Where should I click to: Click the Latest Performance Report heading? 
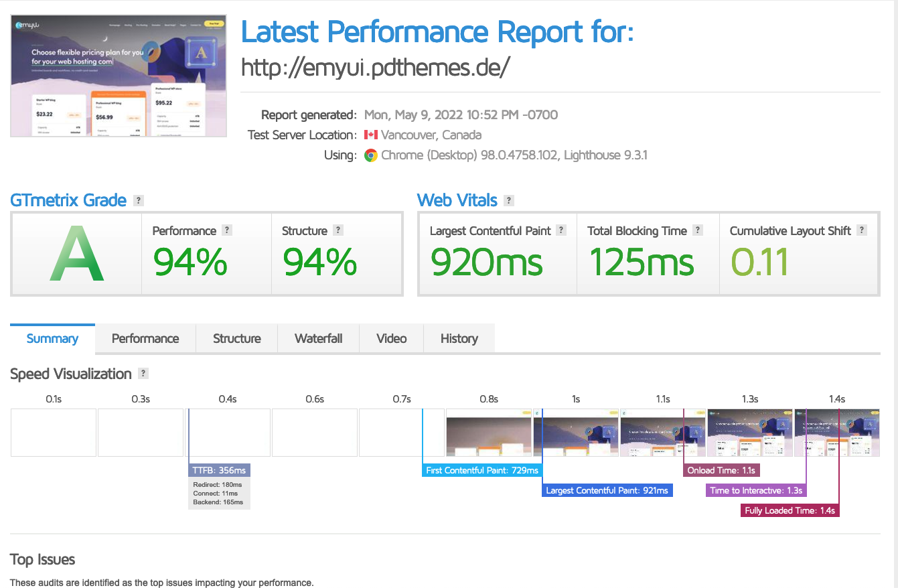point(437,31)
